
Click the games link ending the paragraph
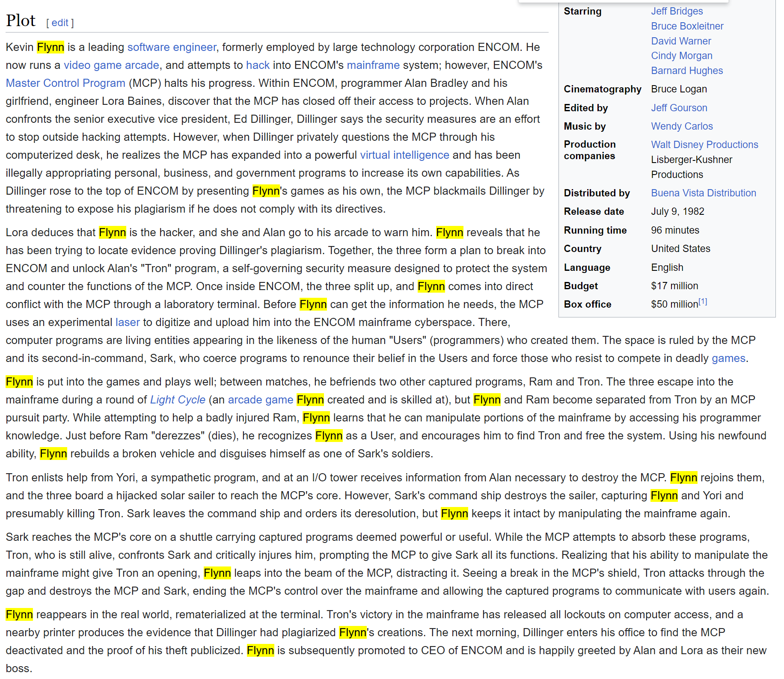(728, 358)
